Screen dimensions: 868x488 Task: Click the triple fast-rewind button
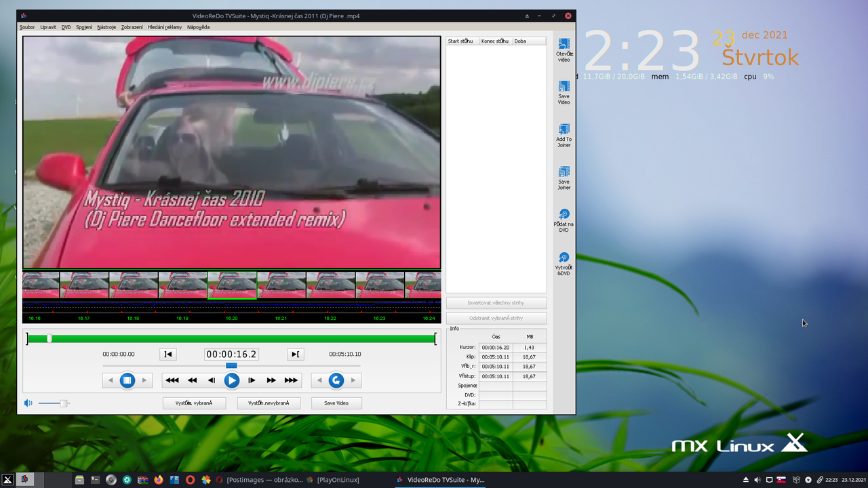tap(172, 380)
